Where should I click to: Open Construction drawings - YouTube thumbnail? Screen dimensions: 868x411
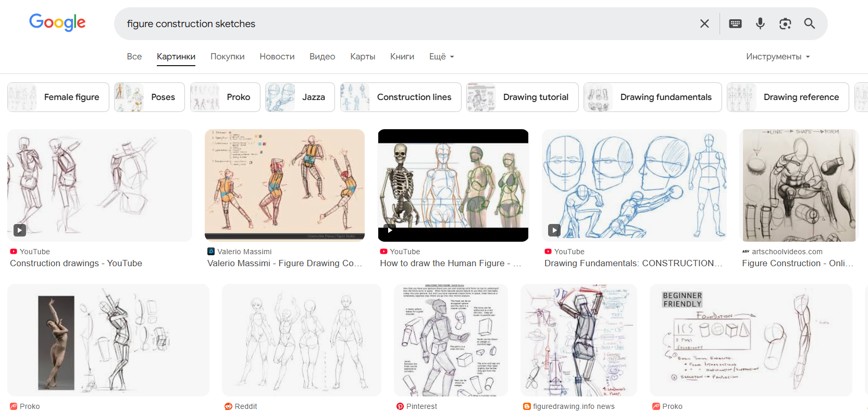point(100,185)
